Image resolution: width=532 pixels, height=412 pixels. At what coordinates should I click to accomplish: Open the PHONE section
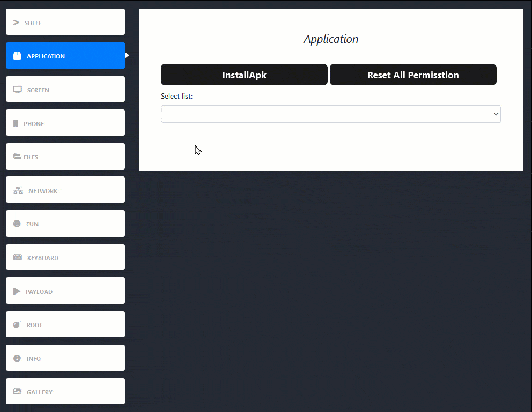[x=65, y=122]
